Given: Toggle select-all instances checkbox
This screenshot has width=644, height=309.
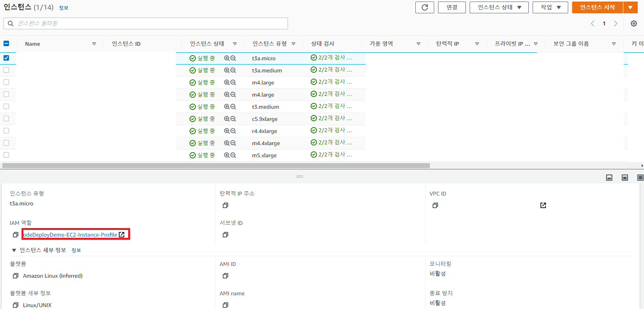Looking at the screenshot, I should click(x=6, y=44).
